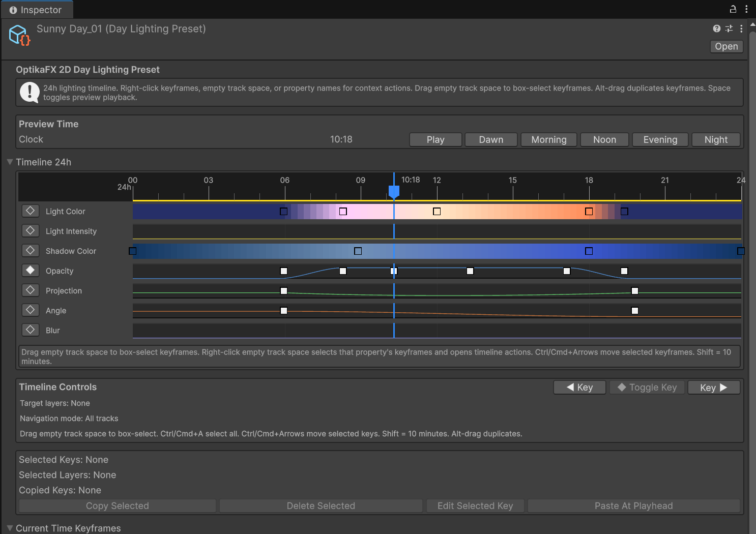Click Paste At Playhead button
756x534 pixels.
pos(634,506)
